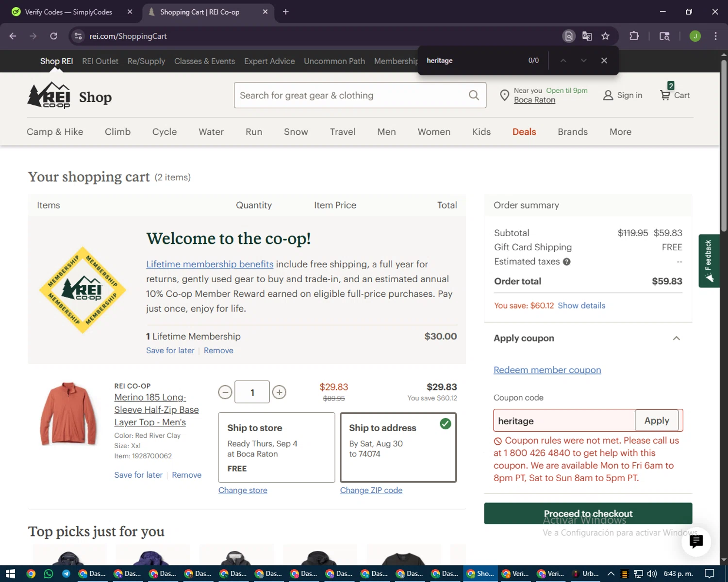728x582 pixels.
Task: Open the Cycle category
Action: click(x=165, y=132)
